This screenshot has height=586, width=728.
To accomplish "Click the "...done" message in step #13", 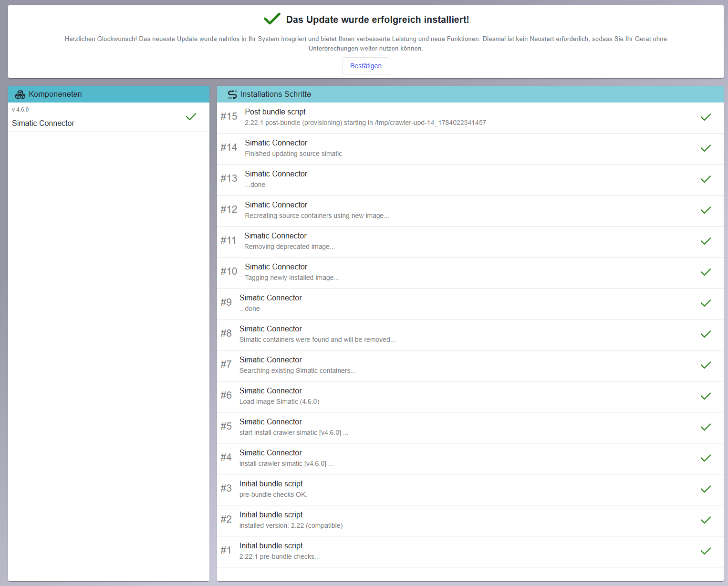I will pyautogui.click(x=255, y=185).
